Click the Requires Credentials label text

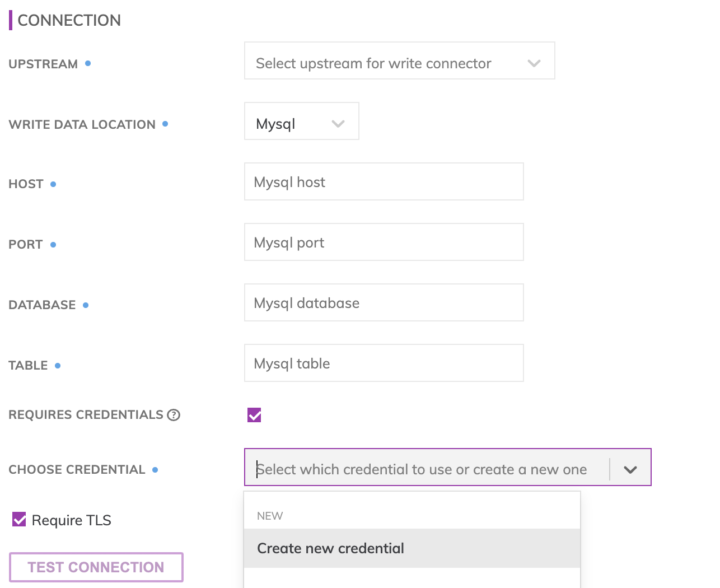[86, 415]
